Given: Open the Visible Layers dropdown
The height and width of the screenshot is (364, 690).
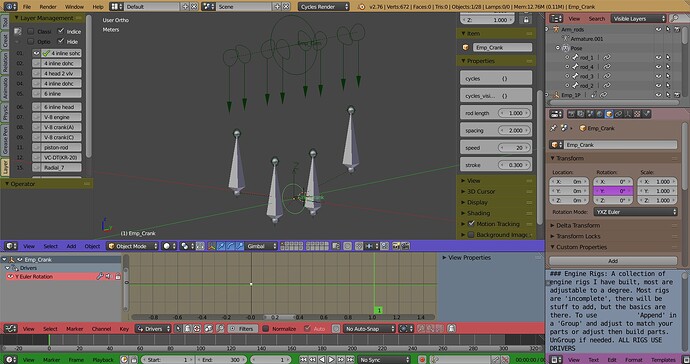Looking at the screenshot, I should 639,18.
